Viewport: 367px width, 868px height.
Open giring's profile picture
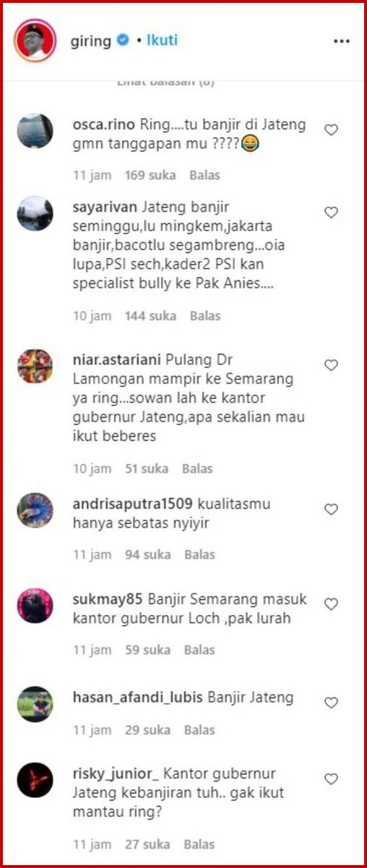(34, 40)
